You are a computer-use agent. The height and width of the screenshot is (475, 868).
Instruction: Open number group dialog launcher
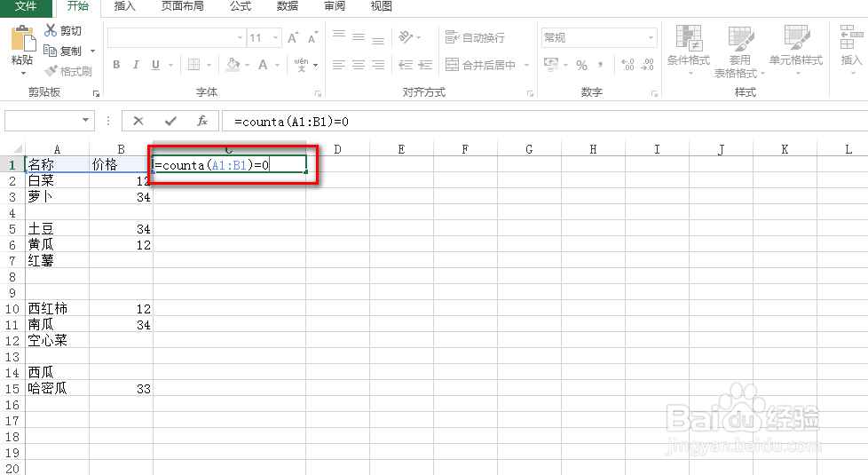coord(654,93)
